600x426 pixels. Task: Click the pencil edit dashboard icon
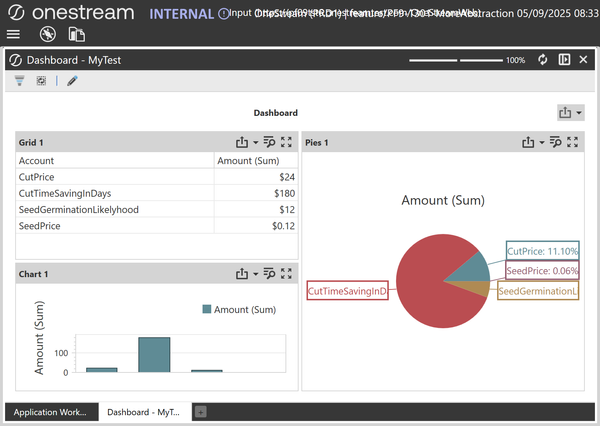click(72, 81)
